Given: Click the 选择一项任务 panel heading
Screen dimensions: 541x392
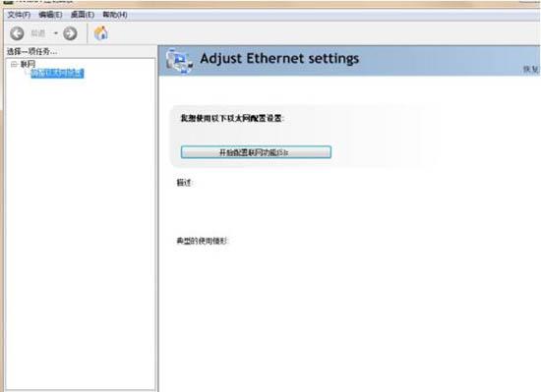Looking at the screenshot, I should (x=32, y=52).
